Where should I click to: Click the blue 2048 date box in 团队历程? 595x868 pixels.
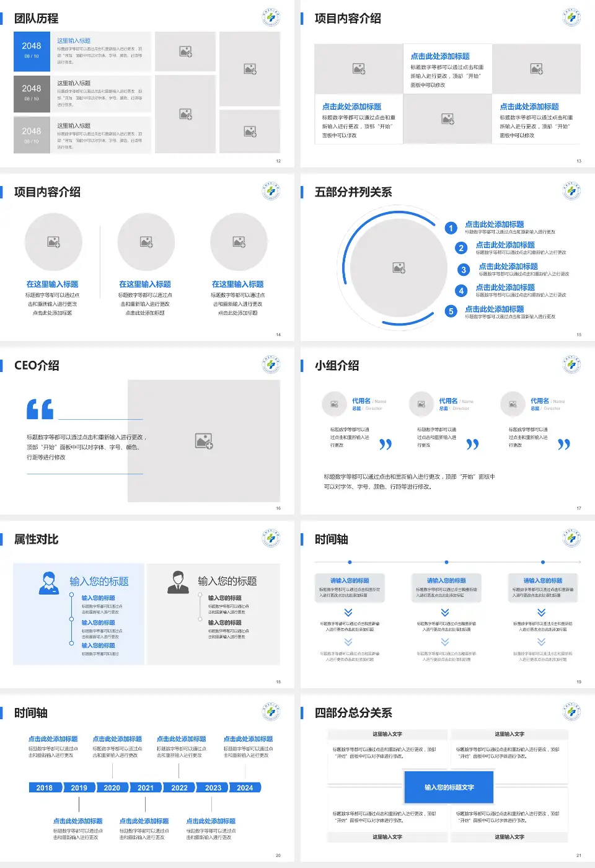[x=32, y=51]
